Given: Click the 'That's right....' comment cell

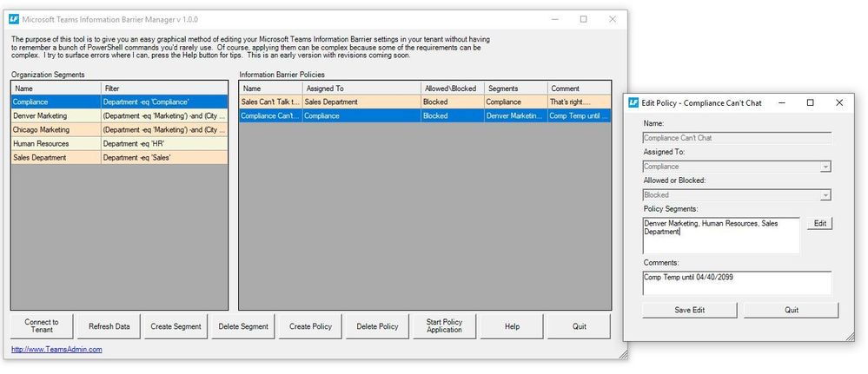Looking at the screenshot, I should click(579, 102).
